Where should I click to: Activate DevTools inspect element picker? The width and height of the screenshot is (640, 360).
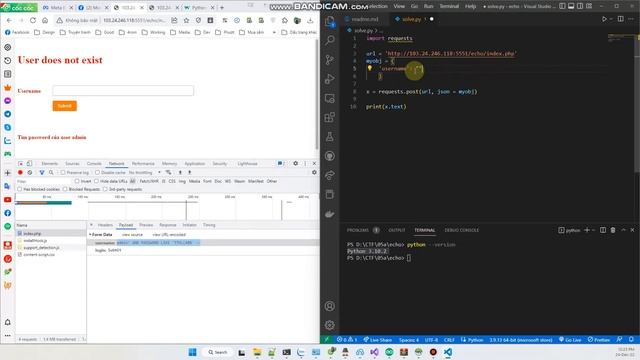click(x=20, y=164)
